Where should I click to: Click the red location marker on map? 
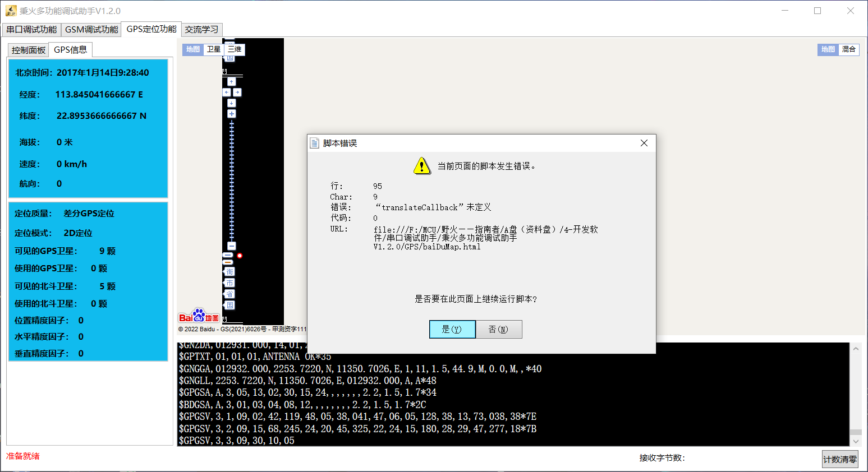(x=240, y=256)
